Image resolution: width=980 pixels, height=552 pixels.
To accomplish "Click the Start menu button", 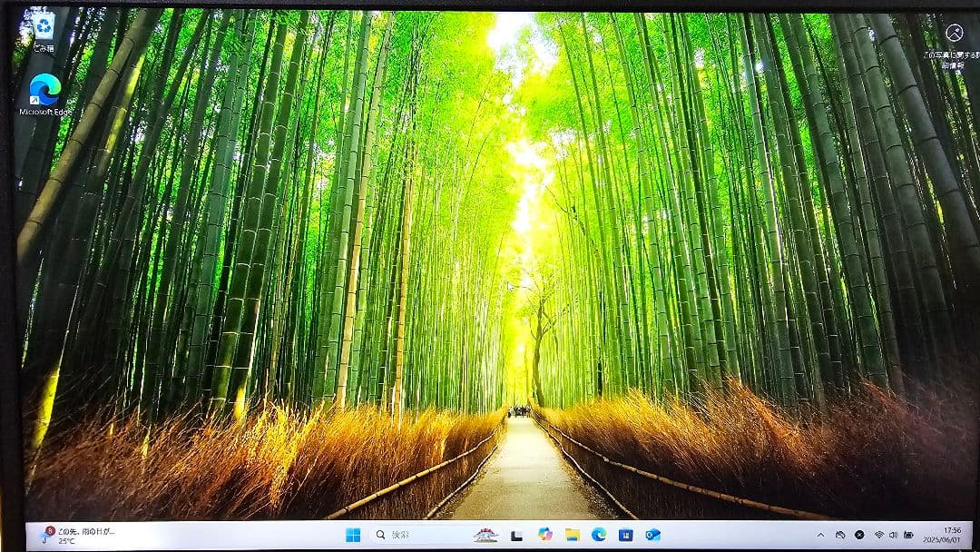I will tap(355, 535).
